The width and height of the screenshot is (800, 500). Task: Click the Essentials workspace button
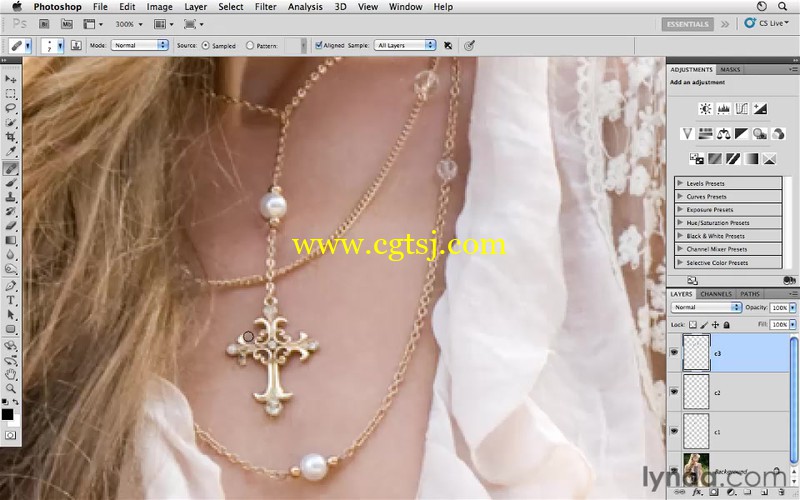pos(687,24)
